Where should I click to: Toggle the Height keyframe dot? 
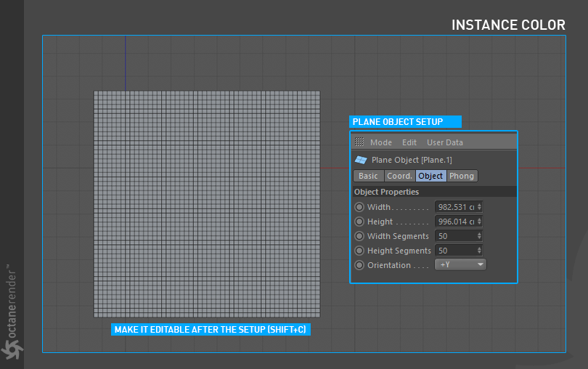(x=359, y=222)
